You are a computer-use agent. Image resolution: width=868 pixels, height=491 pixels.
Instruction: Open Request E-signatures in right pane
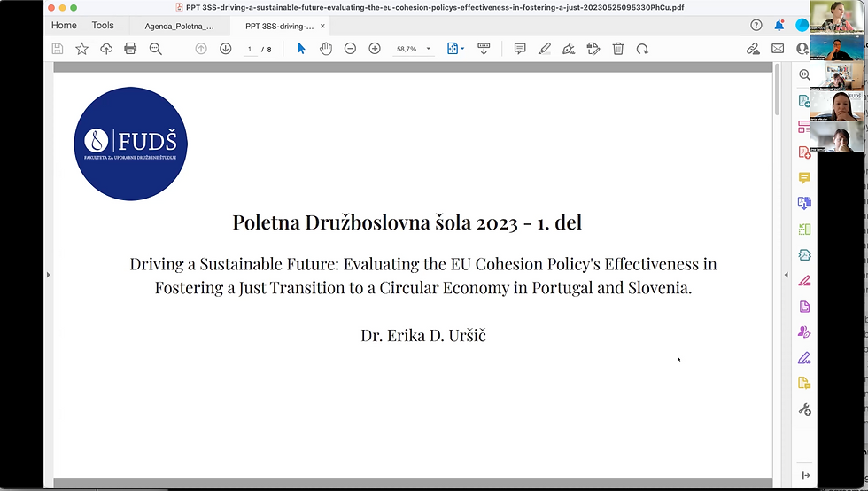tap(804, 332)
